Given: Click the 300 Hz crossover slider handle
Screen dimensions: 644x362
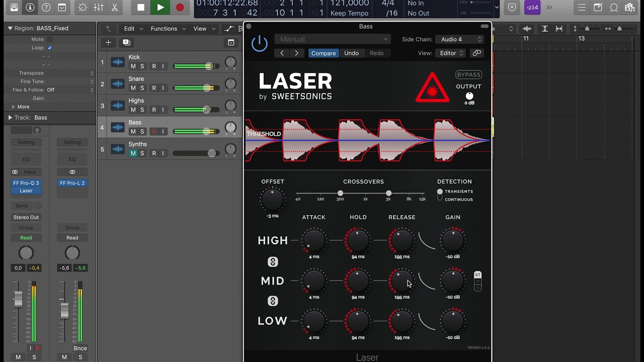Looking at the screenshot, I should tap(340, 193).
